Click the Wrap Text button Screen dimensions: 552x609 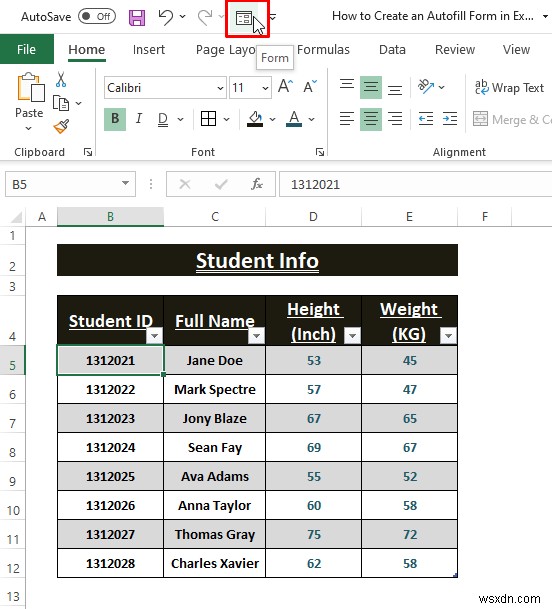(510, 88)
